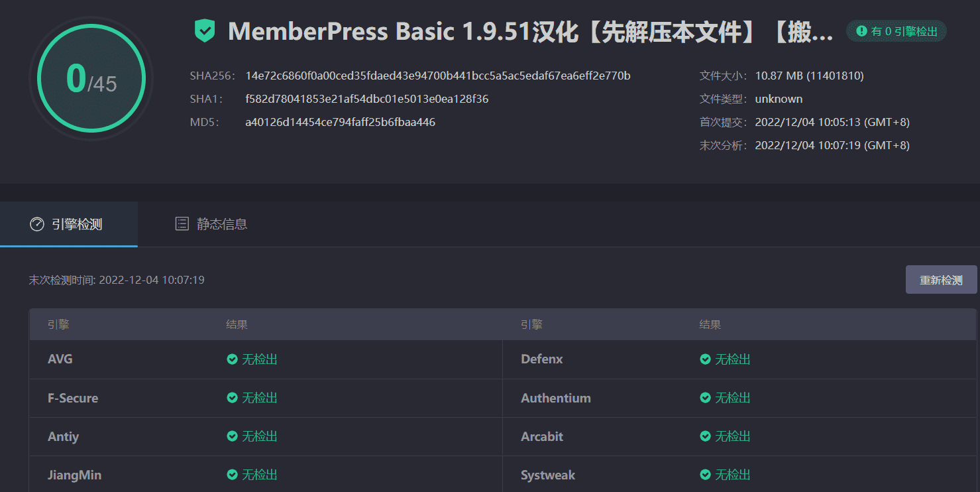
Task: Click the Arcabit engine name
Action: point(542,436)
